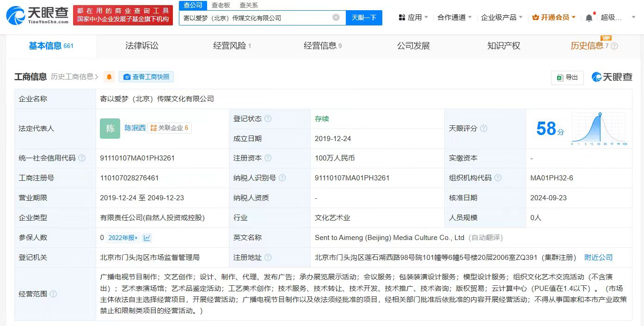This screenshot has height=326, width=644.
Task: Clear the search box text
Action: tap(336, 18)
